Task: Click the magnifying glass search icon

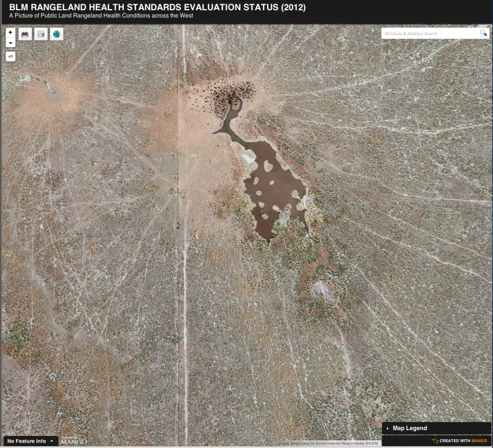Action: click(483, 33)
